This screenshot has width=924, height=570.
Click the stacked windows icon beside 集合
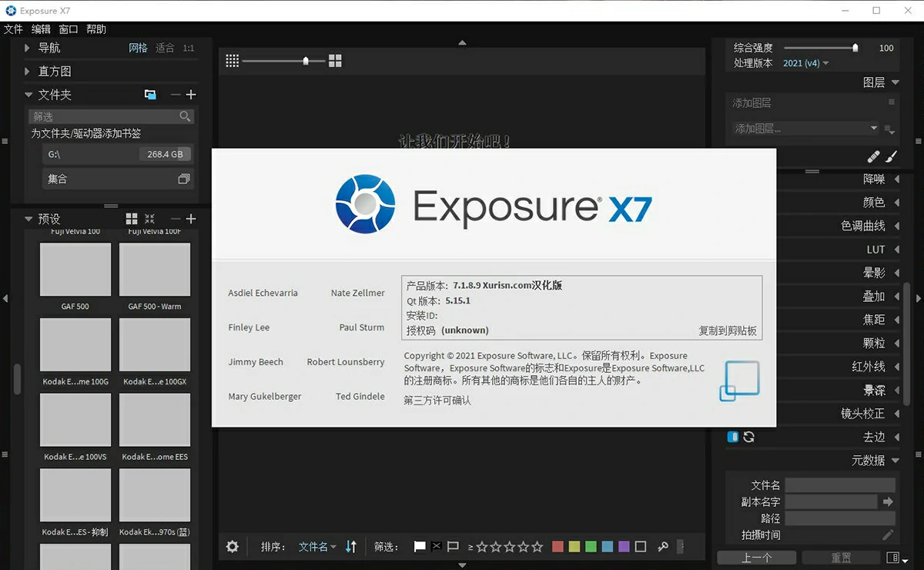click(x=183, y=179)
